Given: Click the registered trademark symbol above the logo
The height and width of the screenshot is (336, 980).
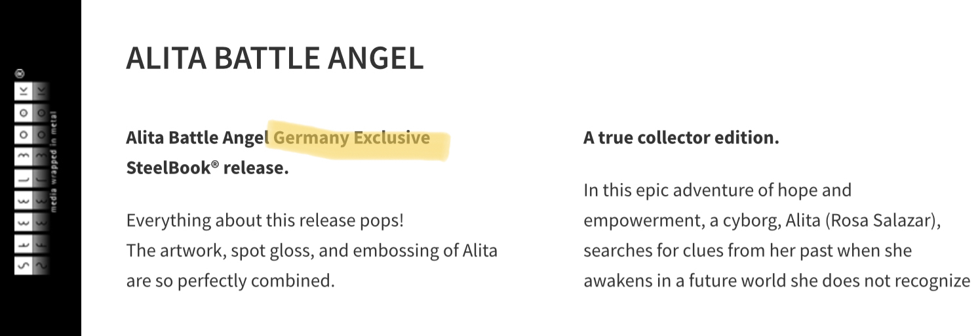Looking at the screenshot, I should (20, 73).
